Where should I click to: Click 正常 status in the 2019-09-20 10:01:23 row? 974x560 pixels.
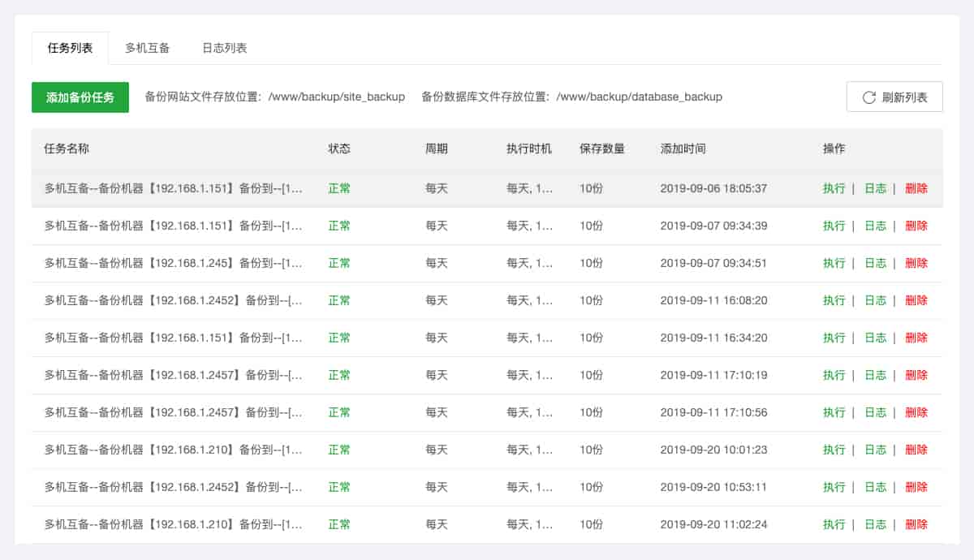point(339,450)
